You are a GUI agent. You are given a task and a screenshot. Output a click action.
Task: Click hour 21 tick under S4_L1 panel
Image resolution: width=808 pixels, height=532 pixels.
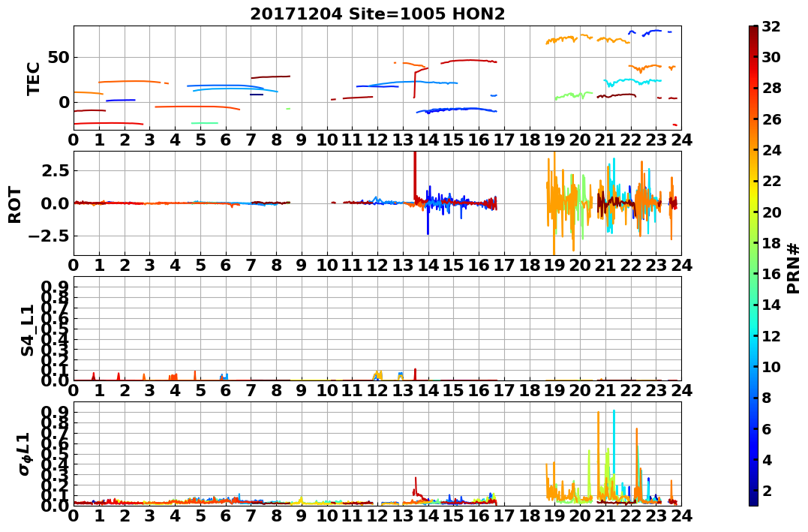605,390
